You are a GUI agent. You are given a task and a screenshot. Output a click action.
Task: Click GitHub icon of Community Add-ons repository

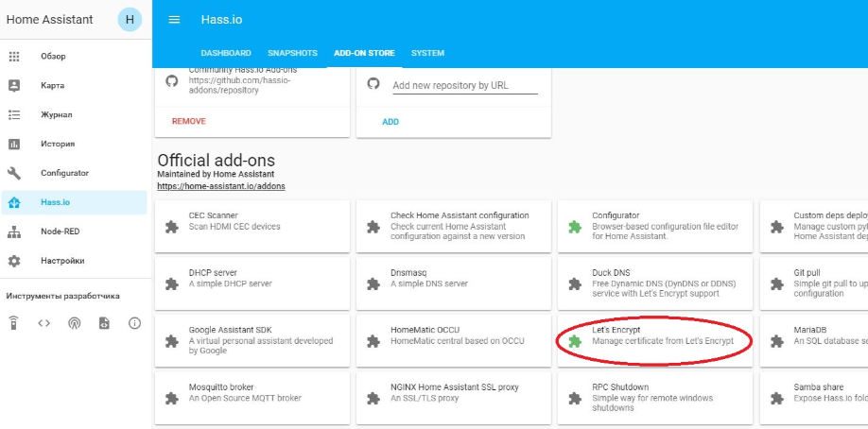pyautogui.click(x=171, y=81)
